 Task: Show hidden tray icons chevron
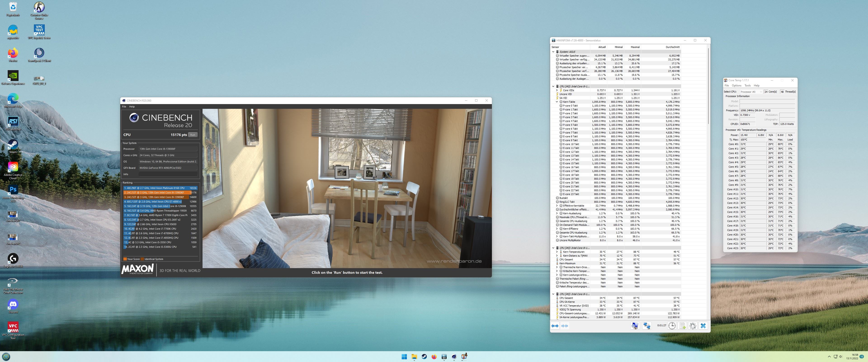pos(829,357)
